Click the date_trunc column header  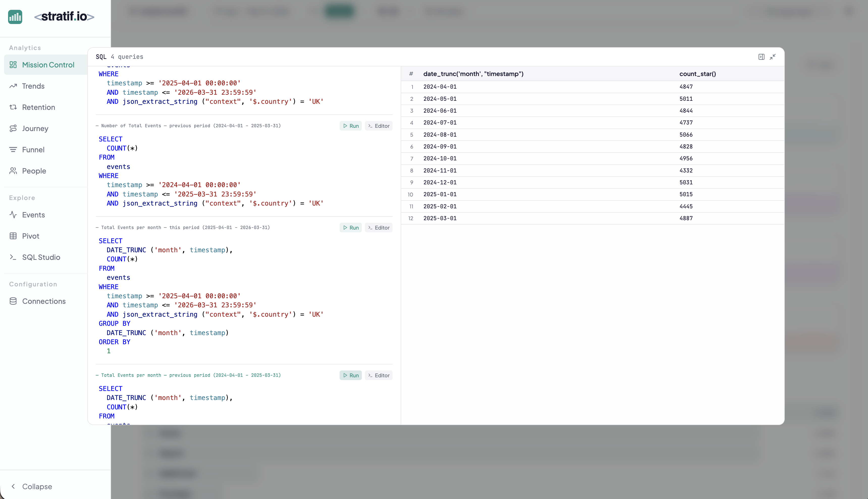click(x=473, y=74)
